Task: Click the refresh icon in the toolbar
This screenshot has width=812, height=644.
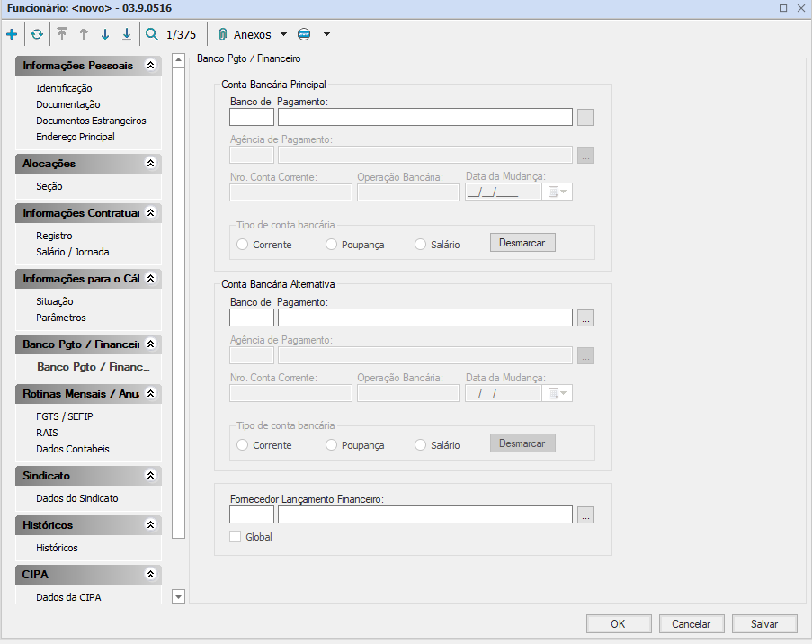Action: tap(36, 35)
